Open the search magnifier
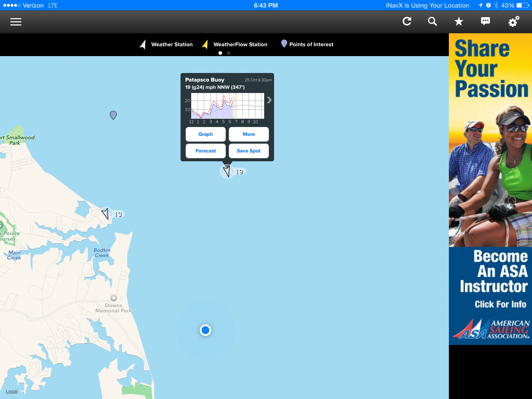532x399 pixels. pos(432,21)
